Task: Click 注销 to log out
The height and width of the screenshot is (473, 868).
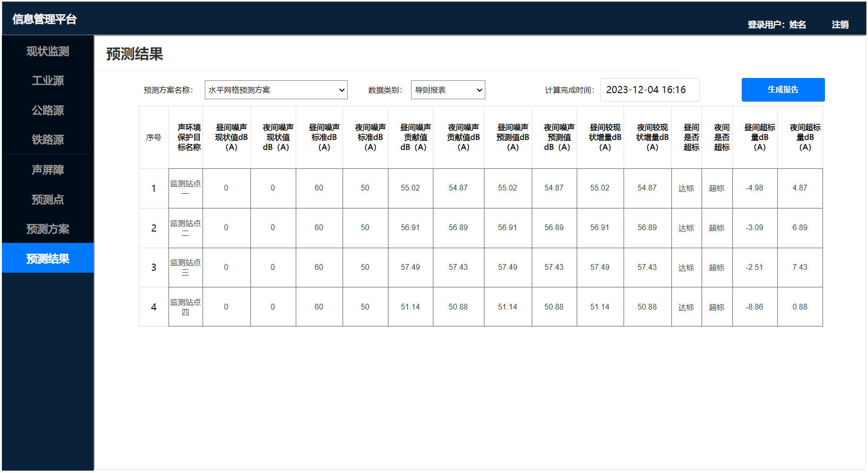Action: pos(840,25)
